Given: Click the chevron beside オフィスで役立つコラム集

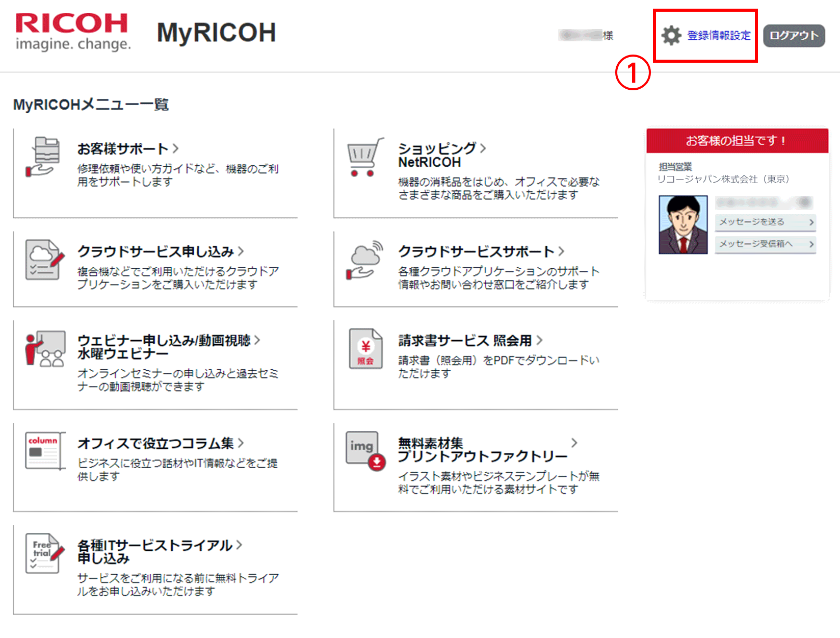Looking at the screenshot, I should coord(241,443).
